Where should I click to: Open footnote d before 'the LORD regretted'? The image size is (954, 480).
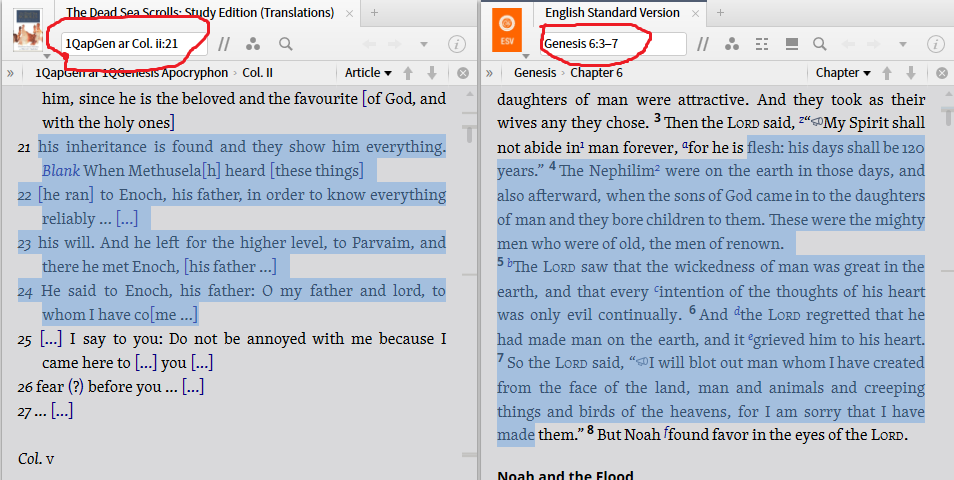(737, 313)
